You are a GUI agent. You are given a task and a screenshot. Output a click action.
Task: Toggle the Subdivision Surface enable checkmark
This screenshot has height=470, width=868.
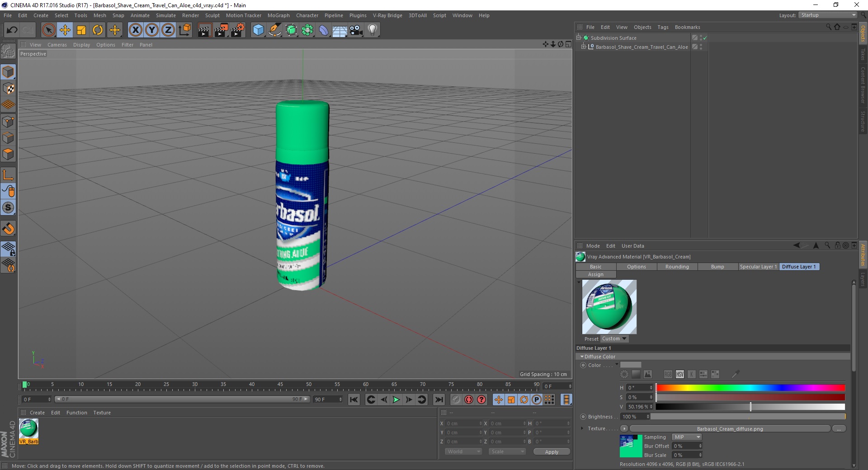coord(705,38)
